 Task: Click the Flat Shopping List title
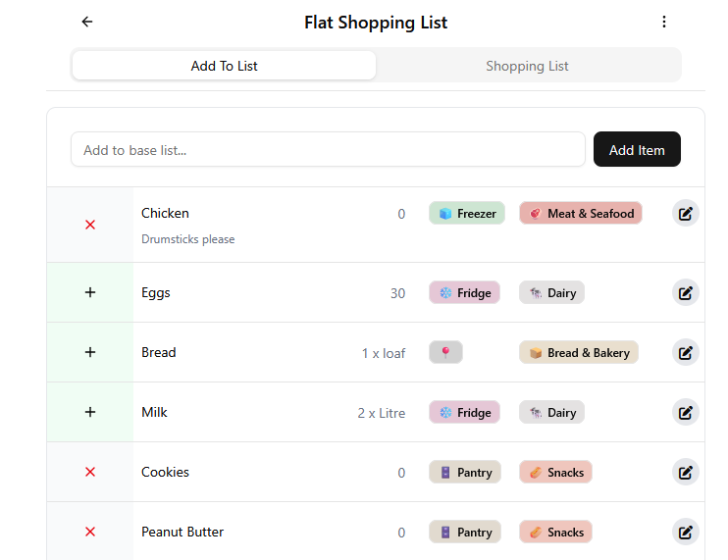376,23
